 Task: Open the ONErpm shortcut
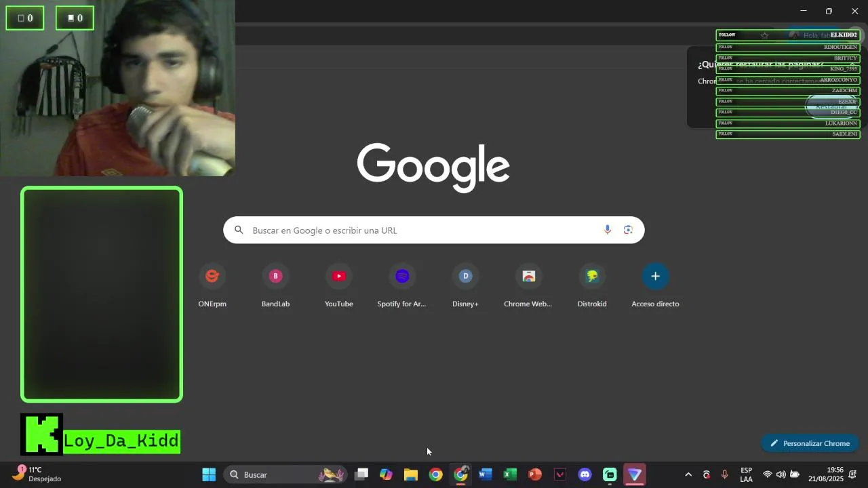pyautogui.click(x=212, y=286)
